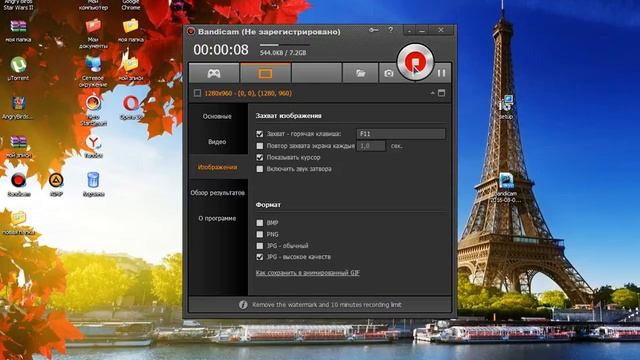Disable the Захват - горячая клавиша checkbox
640x360 pixels.
tap(260, 133)
